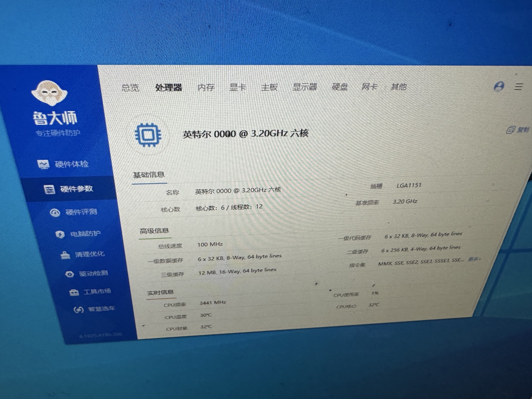Click the bus speed value 100 MHz
The width and height of the screenshot is (532, 399).
pos(210,244)
